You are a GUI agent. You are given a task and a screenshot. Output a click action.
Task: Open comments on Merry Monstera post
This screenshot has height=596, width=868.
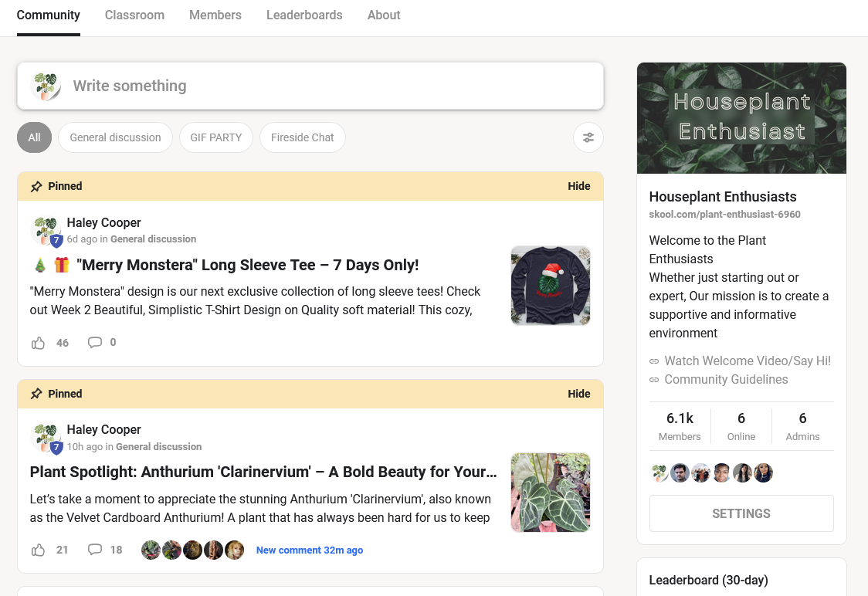pos(95,343)
